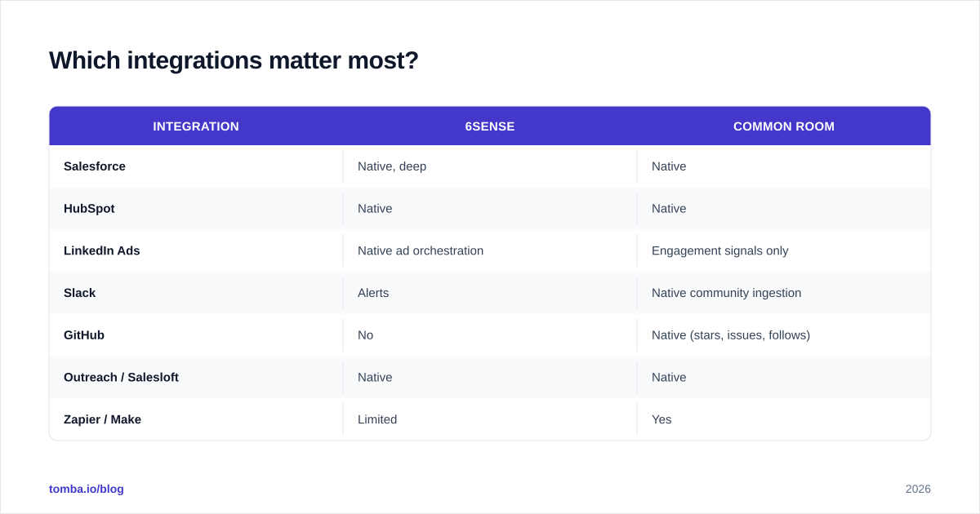Click the 'Alerts' cell in Slack row
980x514 pixels.
490,293
